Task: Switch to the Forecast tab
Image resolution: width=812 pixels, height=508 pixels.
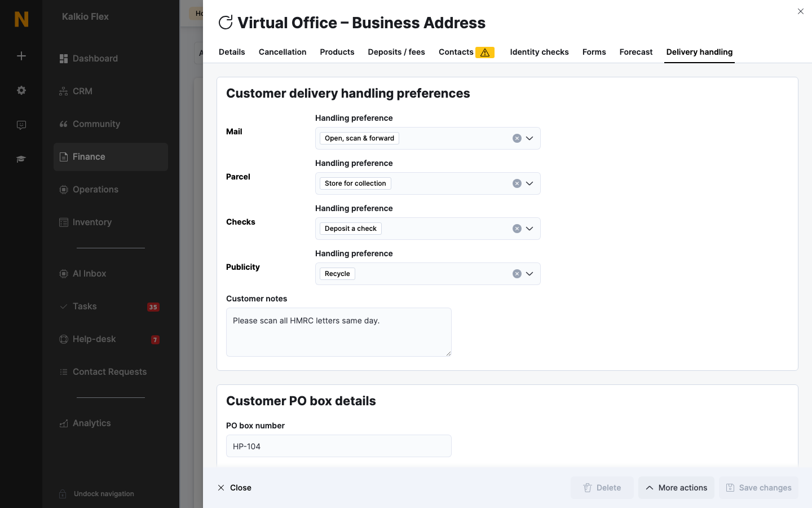Action: tap(636, 52)
